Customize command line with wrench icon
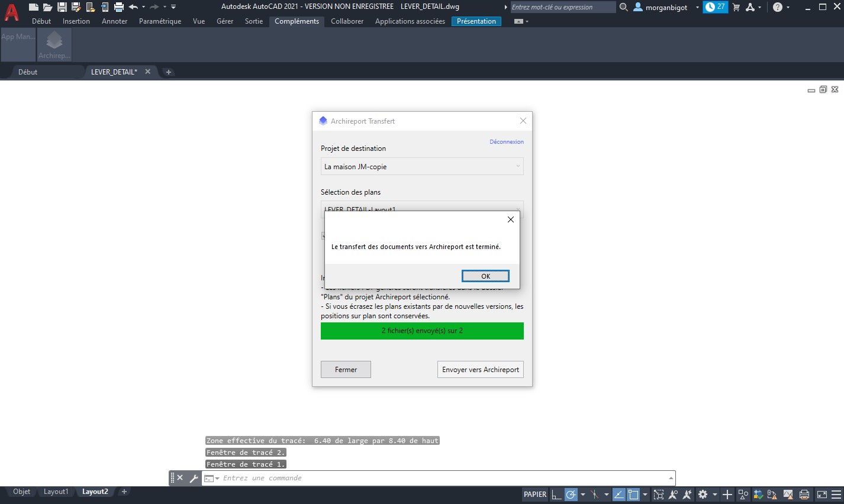The image size is (844, 504). click(194, 478)
